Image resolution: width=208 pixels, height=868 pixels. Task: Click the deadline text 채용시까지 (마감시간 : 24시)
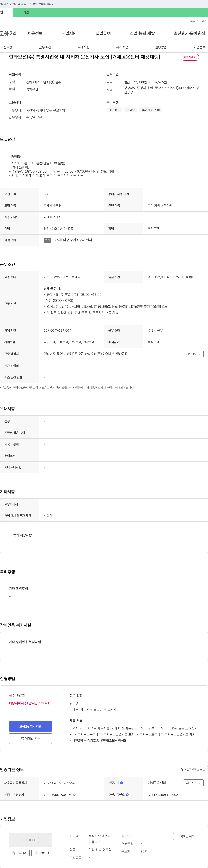(29, 703)
